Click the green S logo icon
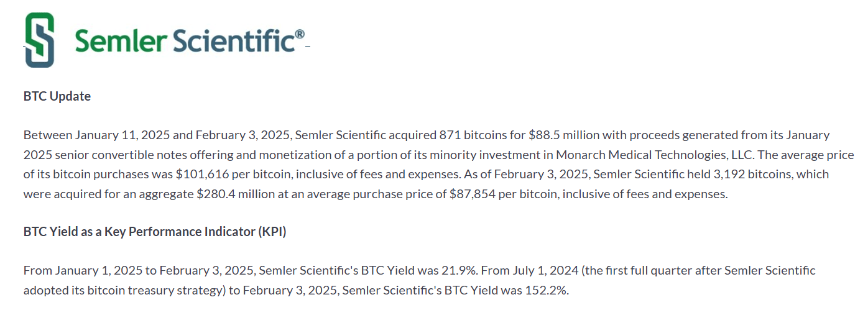This screenshot has height=310, width=868. pos(39,40)
